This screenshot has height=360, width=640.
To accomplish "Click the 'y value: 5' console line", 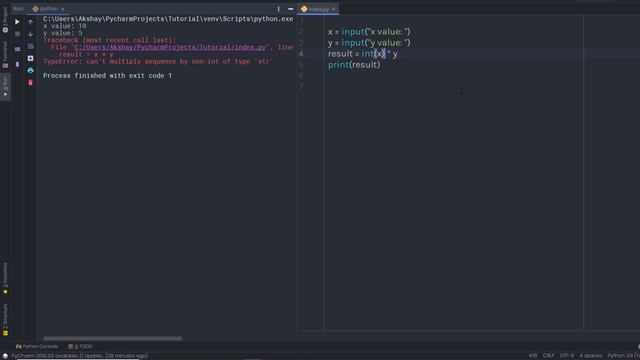I will (x=62, y=33).
